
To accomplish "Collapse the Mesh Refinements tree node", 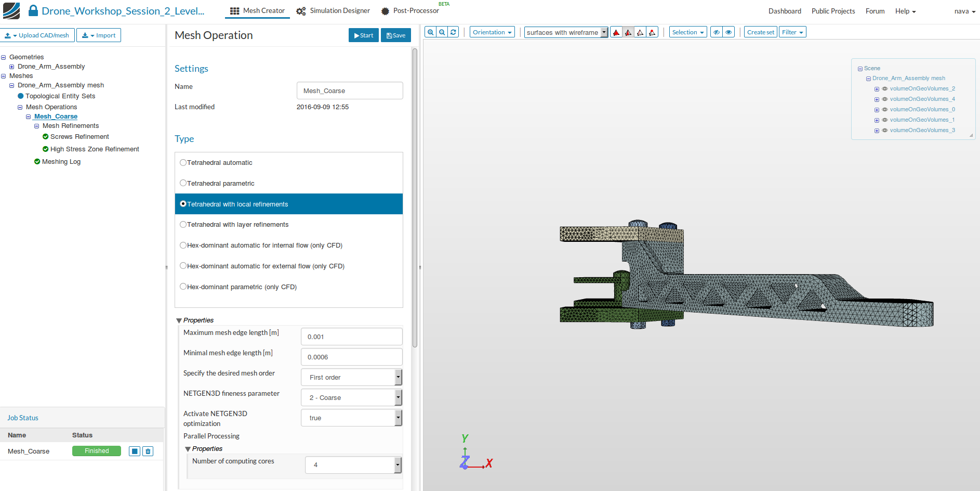I will coord(37,126).
